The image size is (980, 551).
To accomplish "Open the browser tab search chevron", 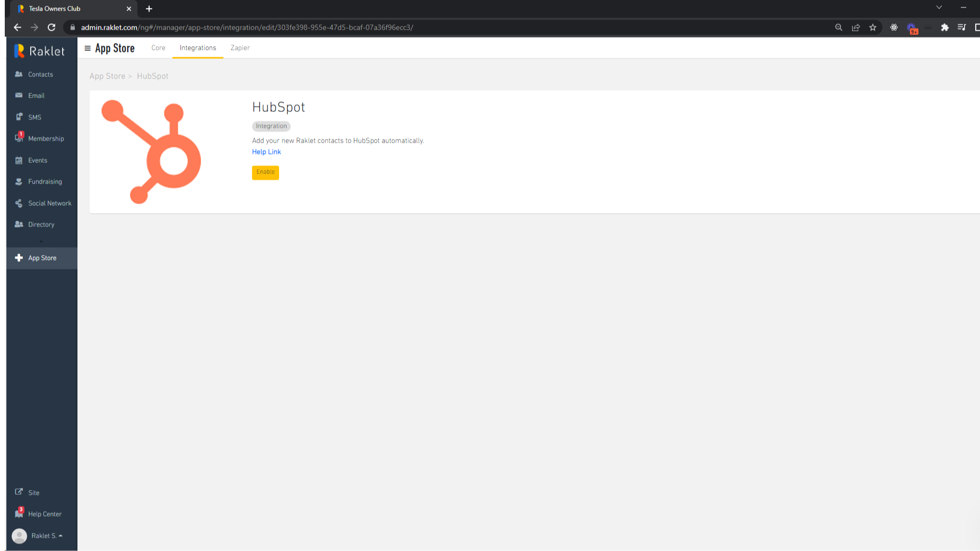I will tap(939, 8).
